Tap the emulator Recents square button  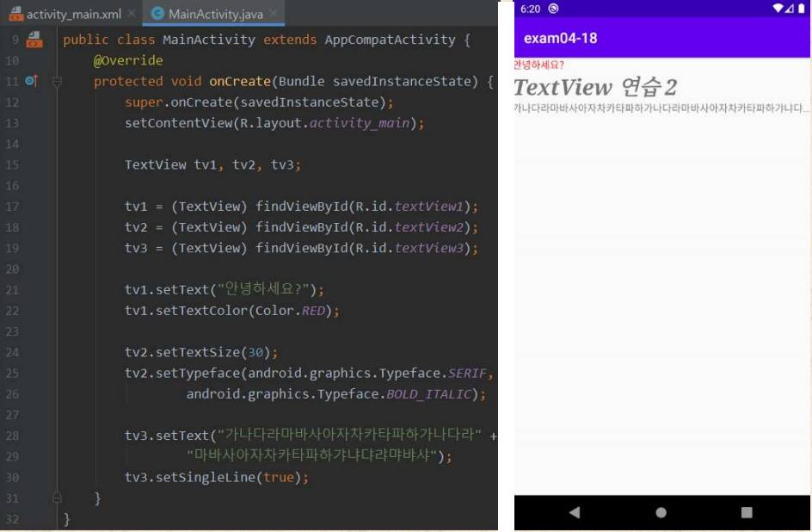click(x=747, y=512)
